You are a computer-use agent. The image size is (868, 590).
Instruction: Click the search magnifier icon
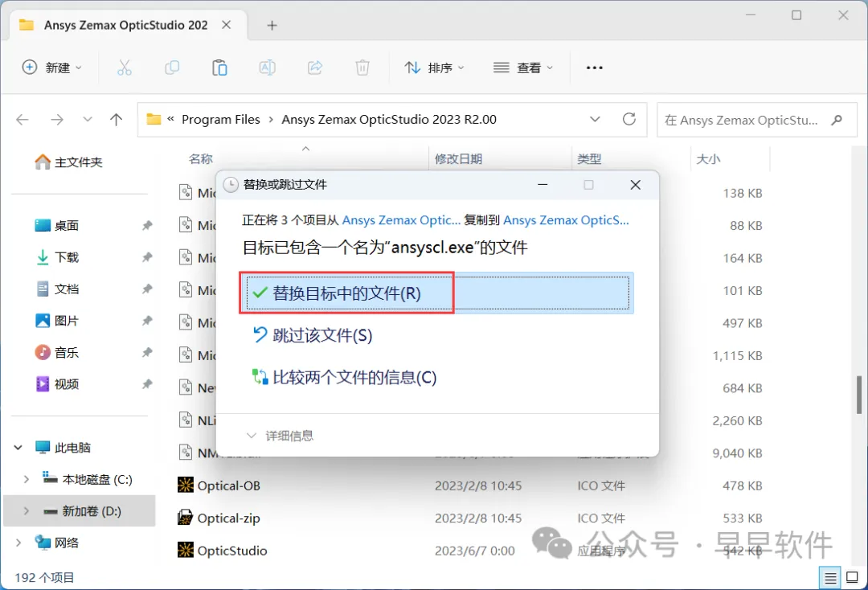[x=837, y=120]
